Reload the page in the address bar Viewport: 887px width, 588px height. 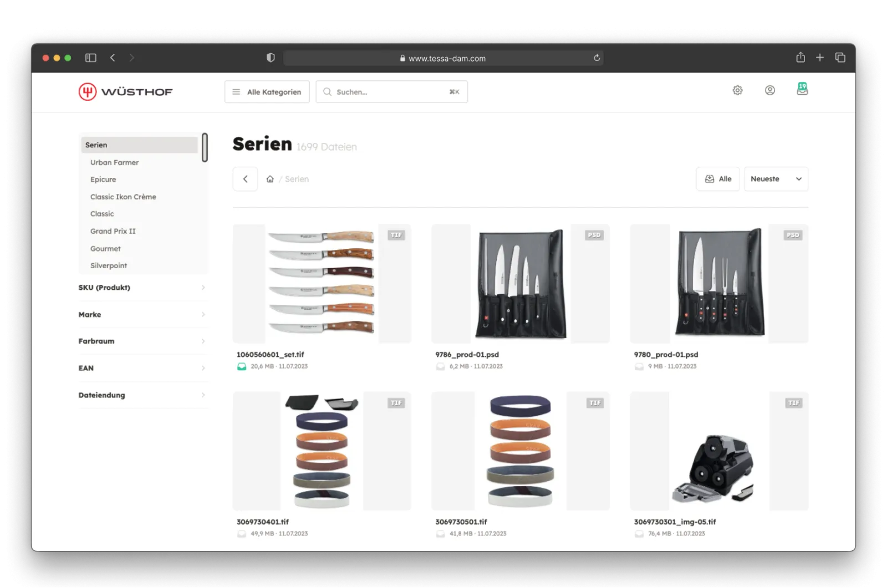pos(597,58)
